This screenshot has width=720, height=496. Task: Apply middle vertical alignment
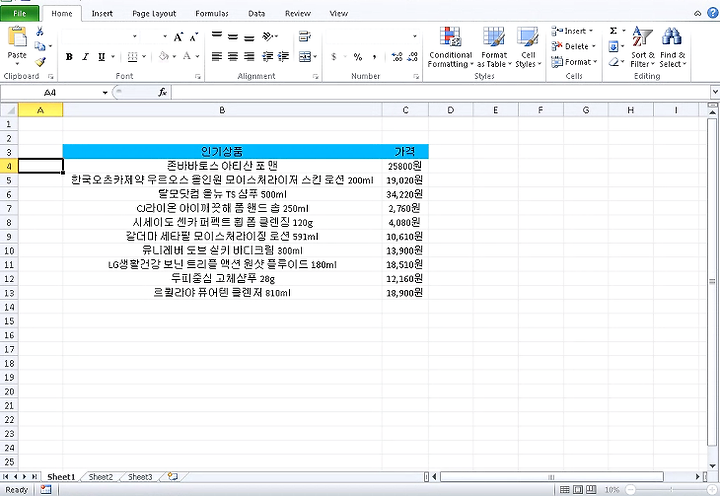coord(233,36)
